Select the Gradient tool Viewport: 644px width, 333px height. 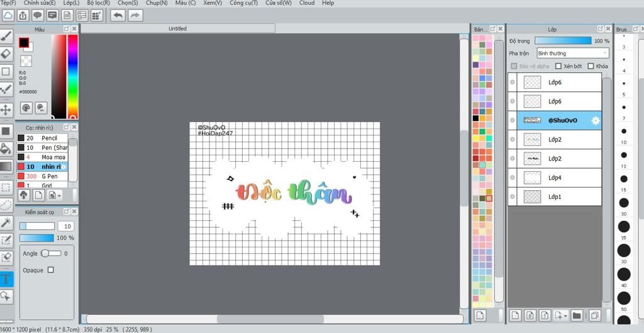pos(6,166)
